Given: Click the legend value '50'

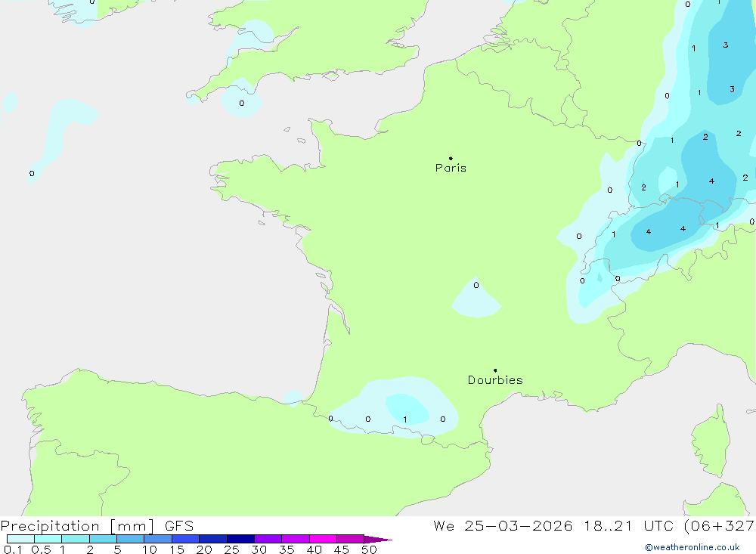Looking at the screenshot, I should coord(369,549).
